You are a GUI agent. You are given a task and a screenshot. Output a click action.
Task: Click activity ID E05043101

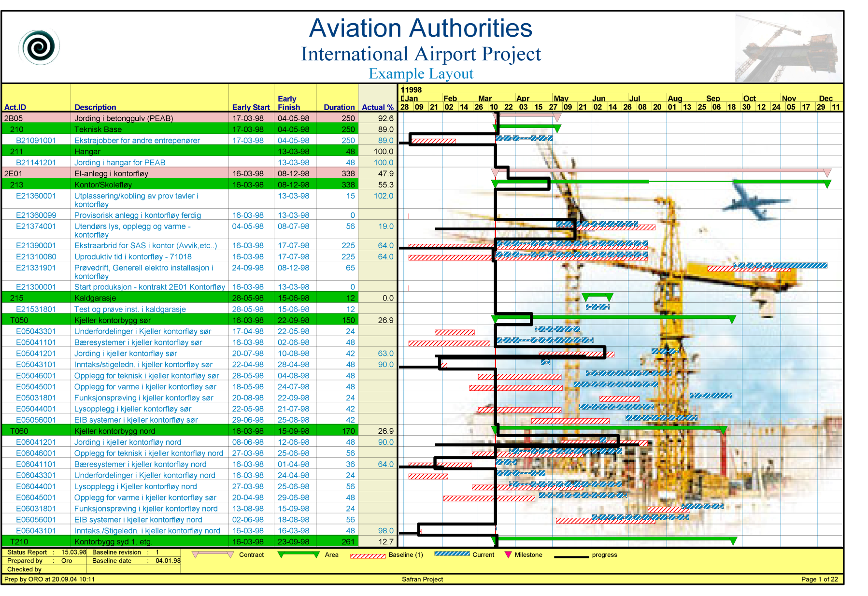[36, 365]
